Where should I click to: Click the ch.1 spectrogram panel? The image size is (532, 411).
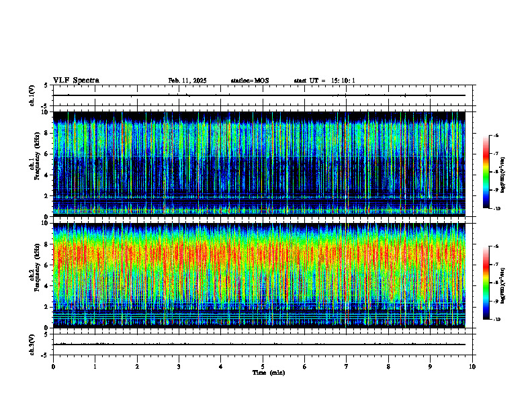click(259, 164)
